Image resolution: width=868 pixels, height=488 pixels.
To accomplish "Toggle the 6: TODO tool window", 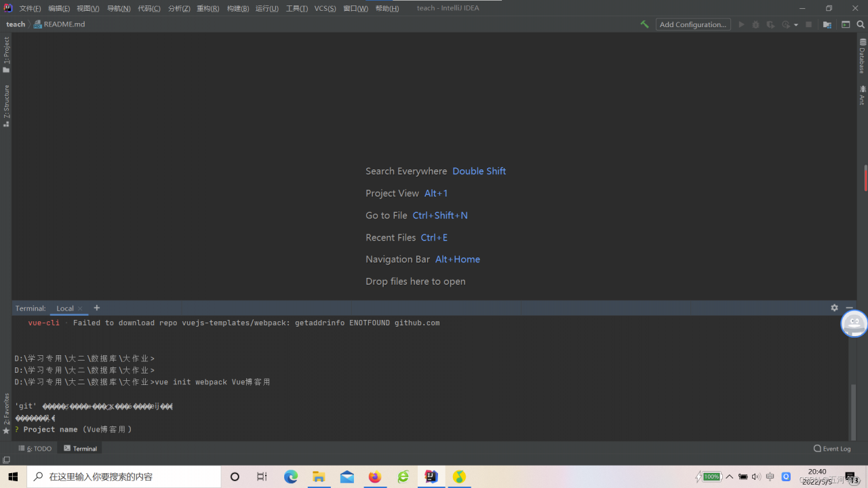I will (x=35, y=449).
